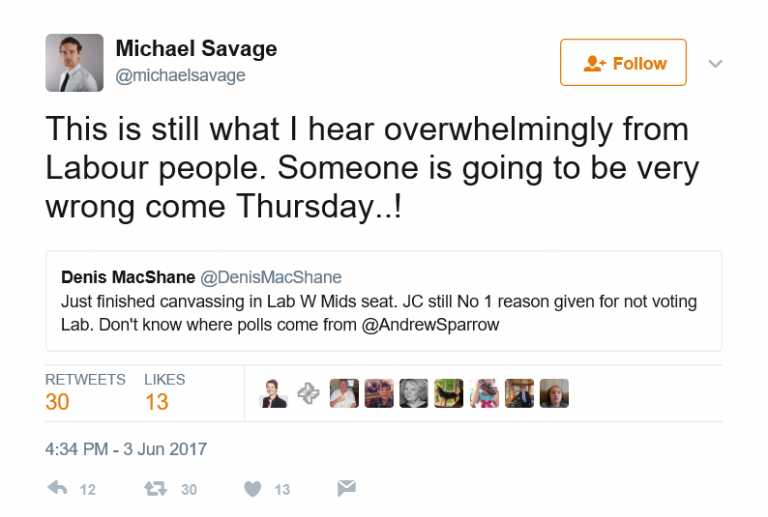This screenshot has width=768, height=517.
Task: Open the @michaelsavage handle link
Action: pyautogui.click(x=180, y=76)
